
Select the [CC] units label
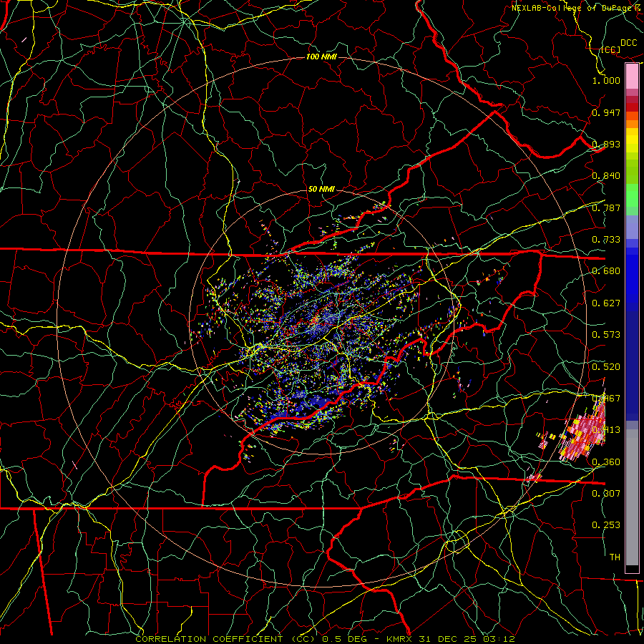(x=611, y=50)
